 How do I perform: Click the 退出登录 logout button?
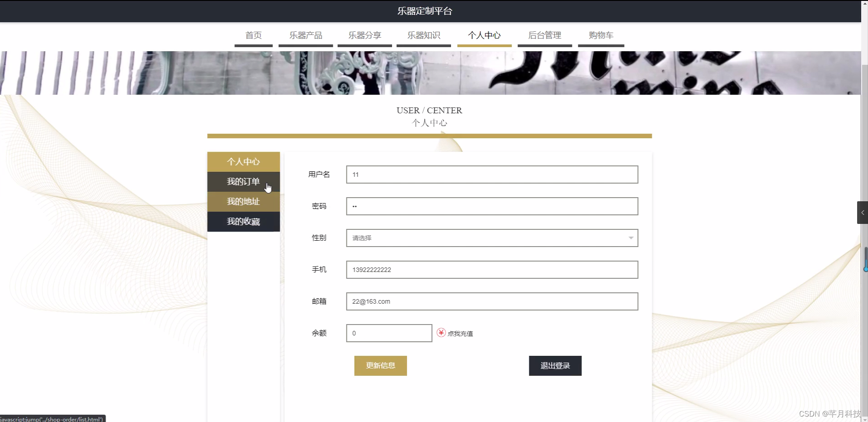coord(555,365)
